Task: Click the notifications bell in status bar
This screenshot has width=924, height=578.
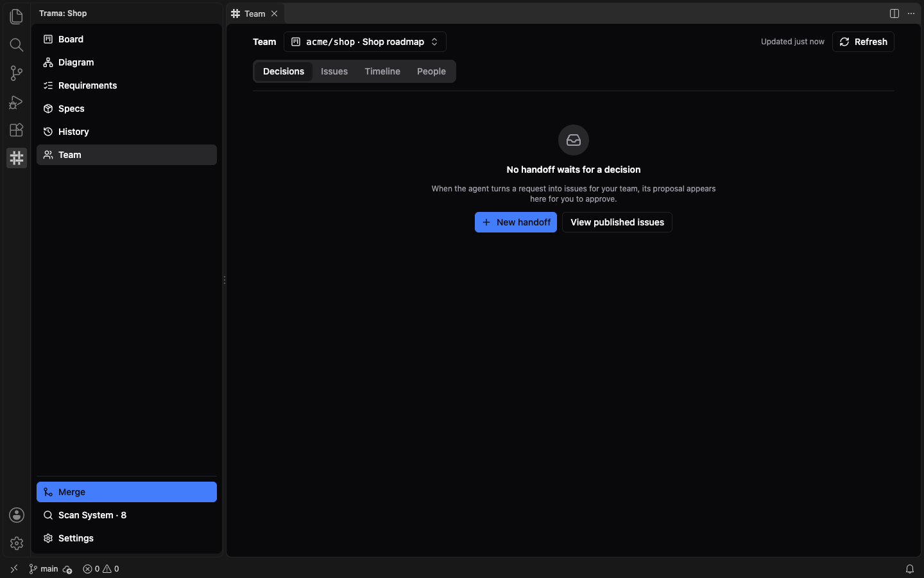Action: click(x=910, y=569)
